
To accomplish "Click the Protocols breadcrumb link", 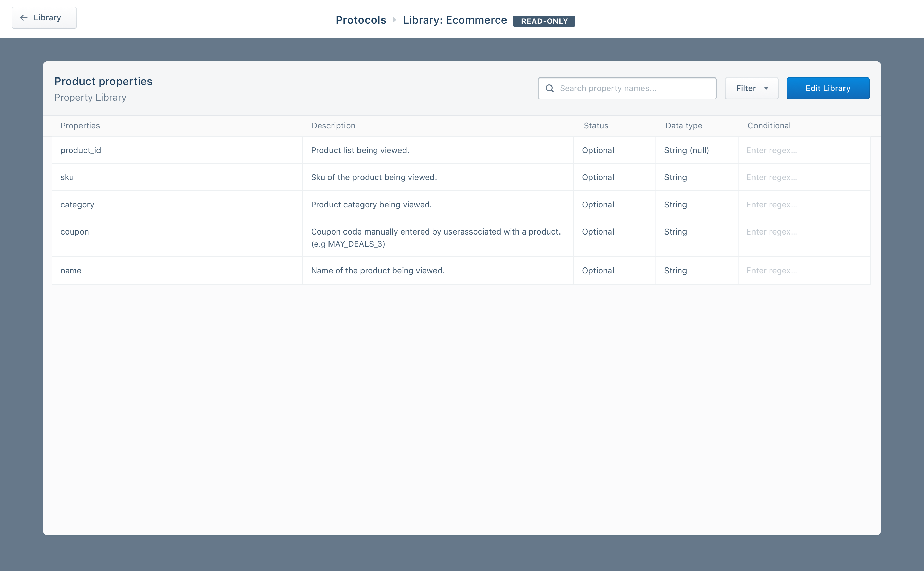I will tap(360, 20).
